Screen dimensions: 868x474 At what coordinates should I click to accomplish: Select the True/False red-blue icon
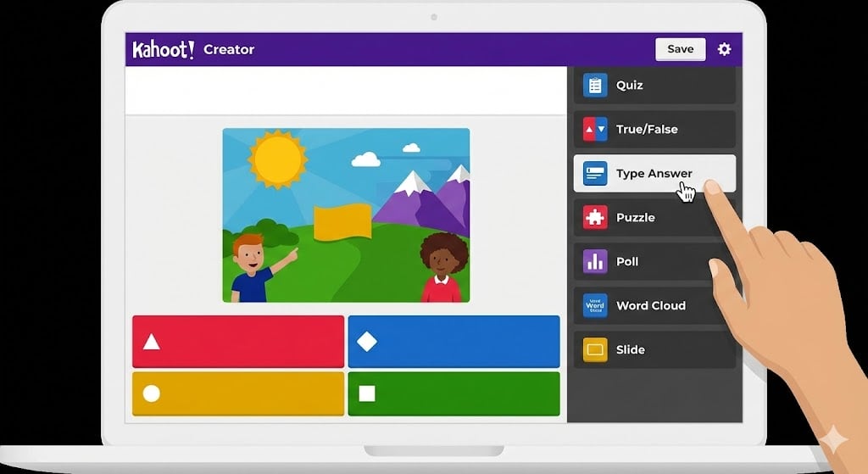coord(595,130)
